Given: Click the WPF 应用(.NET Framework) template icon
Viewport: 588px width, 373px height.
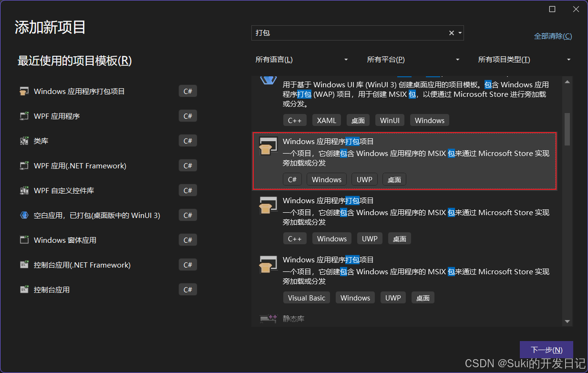Looking at the screenshot, I should point(24,166).
